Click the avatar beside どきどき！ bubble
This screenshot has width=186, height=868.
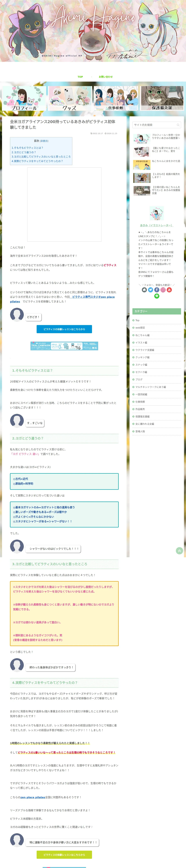tap(17, 315)
